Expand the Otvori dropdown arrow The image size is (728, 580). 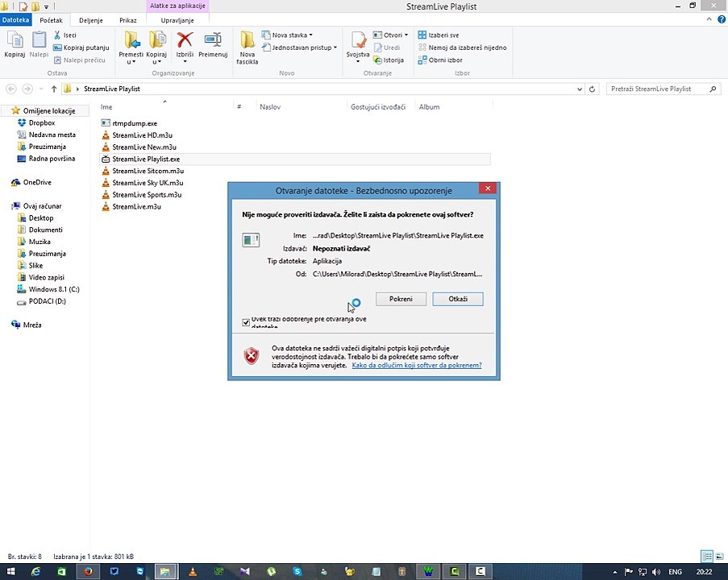tap(406, 35)
